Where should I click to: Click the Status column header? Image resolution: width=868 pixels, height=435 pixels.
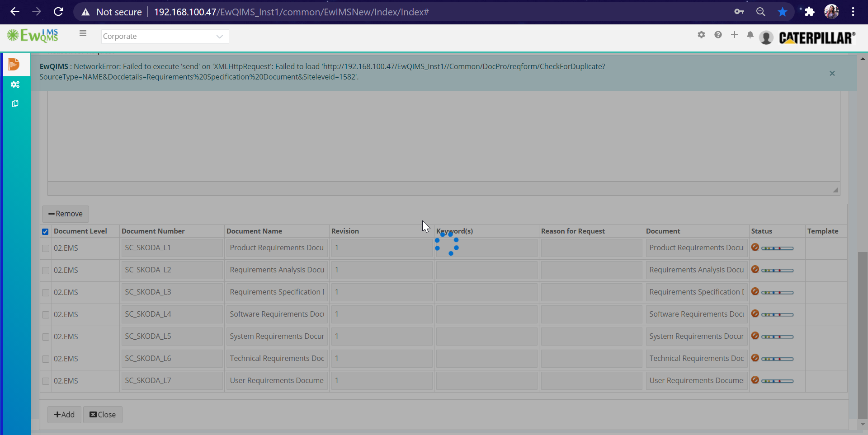[x=762, y=231]
